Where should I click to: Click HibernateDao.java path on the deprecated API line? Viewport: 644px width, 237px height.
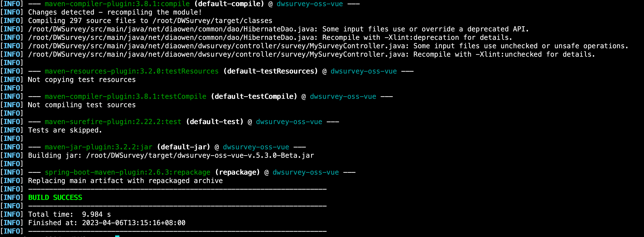coord(173,29)
